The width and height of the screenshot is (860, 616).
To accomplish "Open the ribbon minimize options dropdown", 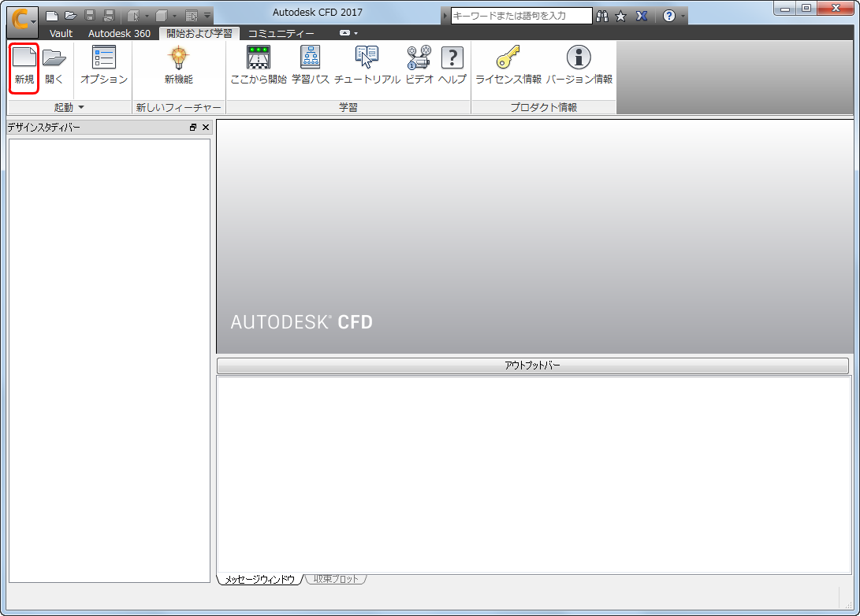I will 356,33.
